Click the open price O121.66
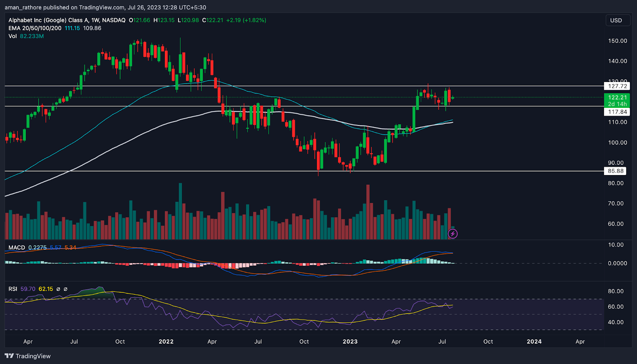Image resolution: width=637 pixels, height=364 pixels. pos(140,20)
